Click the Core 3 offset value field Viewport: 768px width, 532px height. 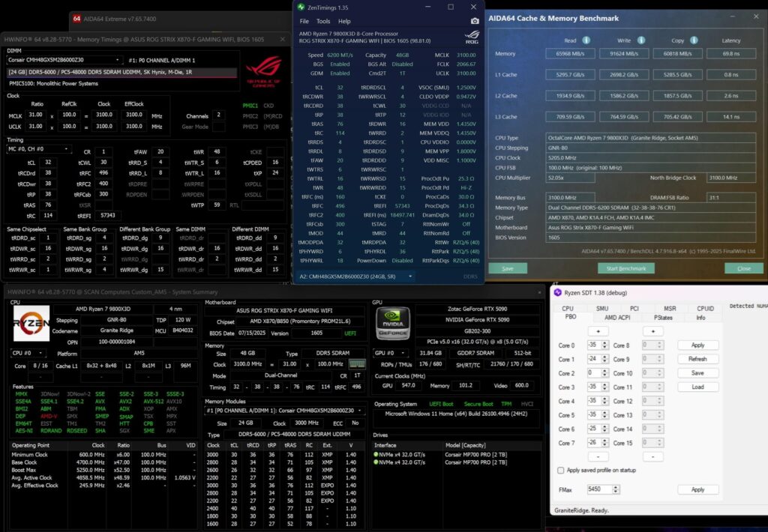(594, 387)
